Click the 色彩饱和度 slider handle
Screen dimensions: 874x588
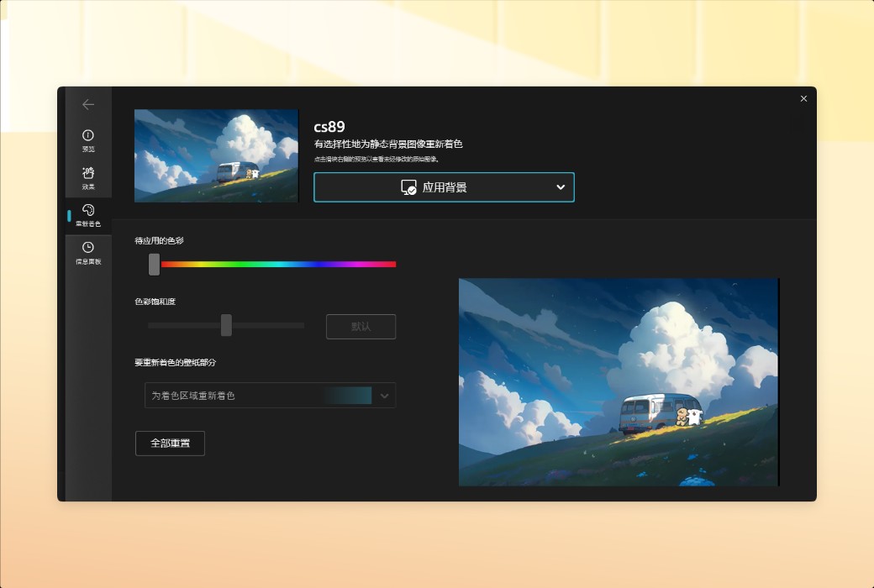click(225, 325)
